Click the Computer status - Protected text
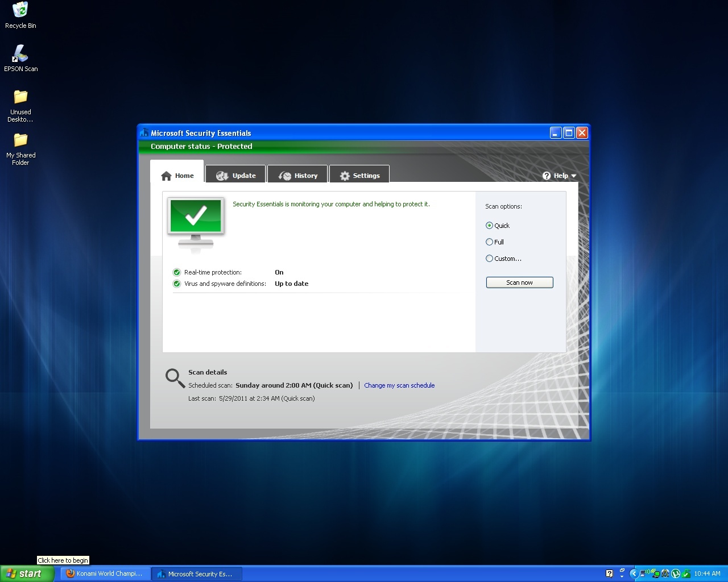Viewport: 728px width, 582px height. pyautogui.click(x=201, y=146)
